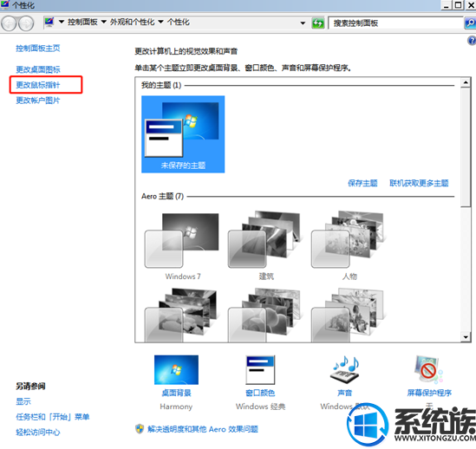The width and height of the screenshot is (476, 449).
Task: Click the 更改鼠标指针 link
Action: [38, 85]
